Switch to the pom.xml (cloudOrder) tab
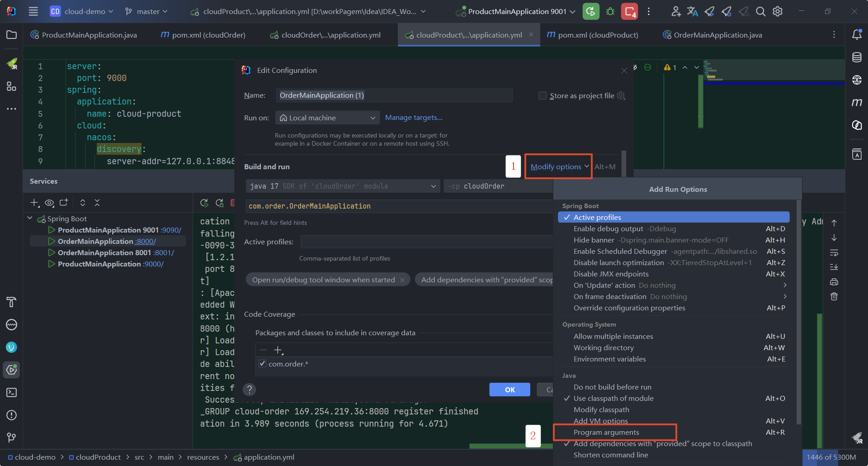868x466 pixels. click(x=203, y=35)
